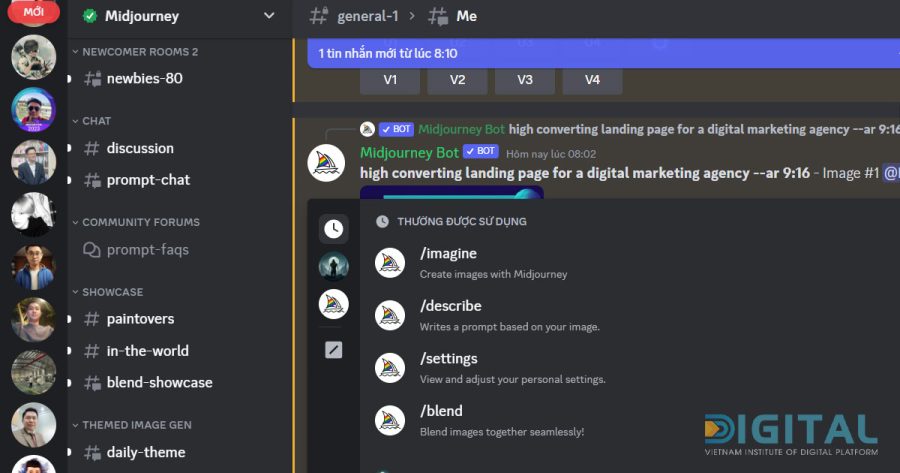Click the Midjourney Bot username in message
Screen dimensions: 900x473
pyautogui.click(x=409, y=153)
